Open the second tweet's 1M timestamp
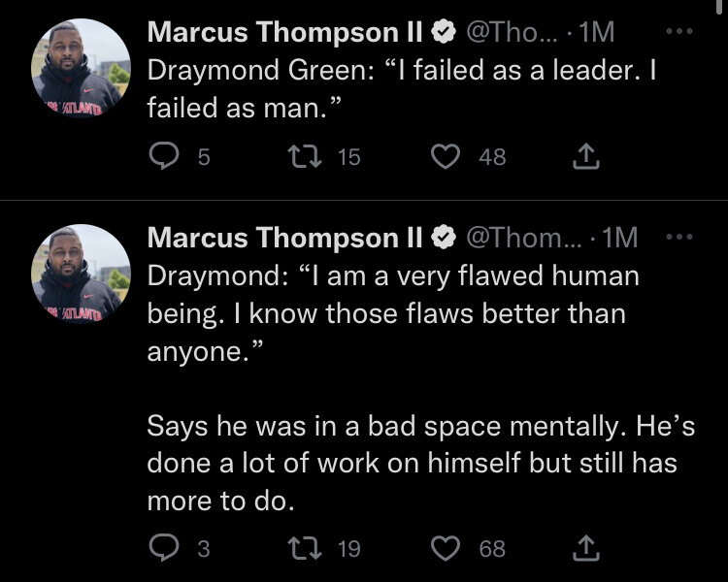The image size is (728, 582). click(620, 238)
